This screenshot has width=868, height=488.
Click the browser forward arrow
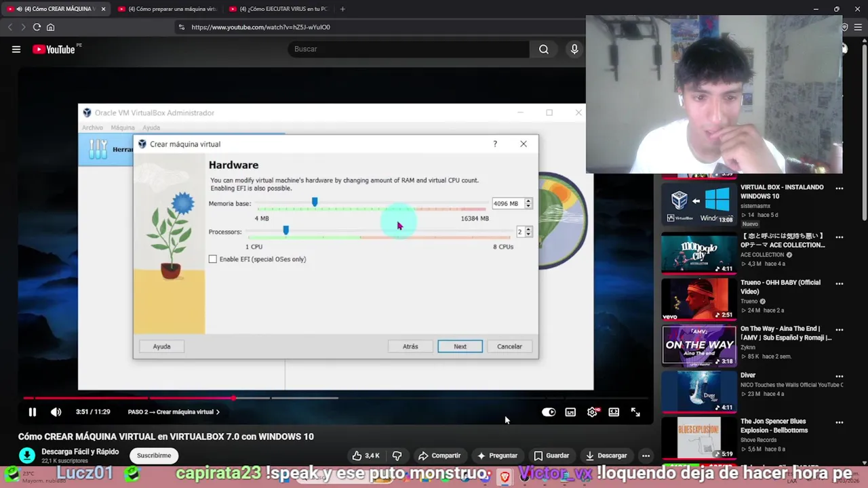(23, 27)
